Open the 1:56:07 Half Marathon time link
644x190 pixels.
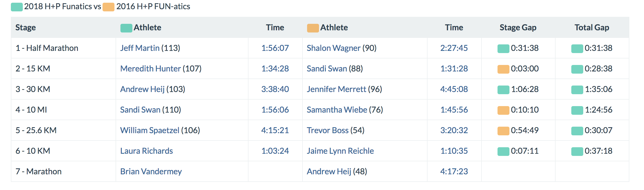point(275,48)
